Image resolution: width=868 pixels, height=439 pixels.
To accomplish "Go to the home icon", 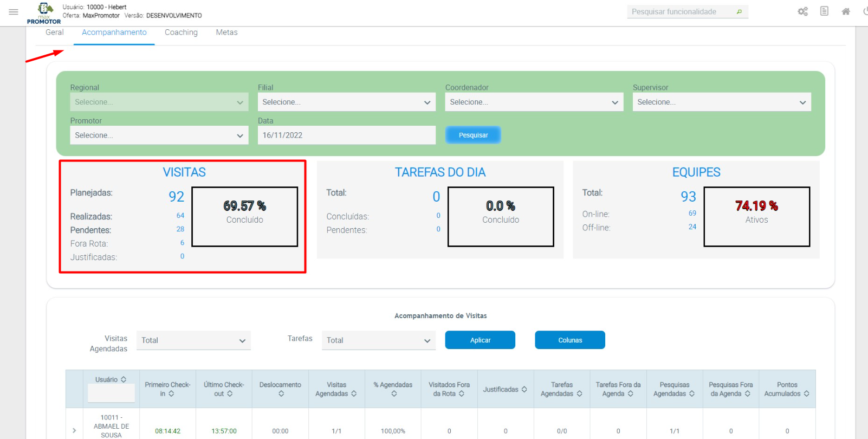I will [x=846, y=11].
